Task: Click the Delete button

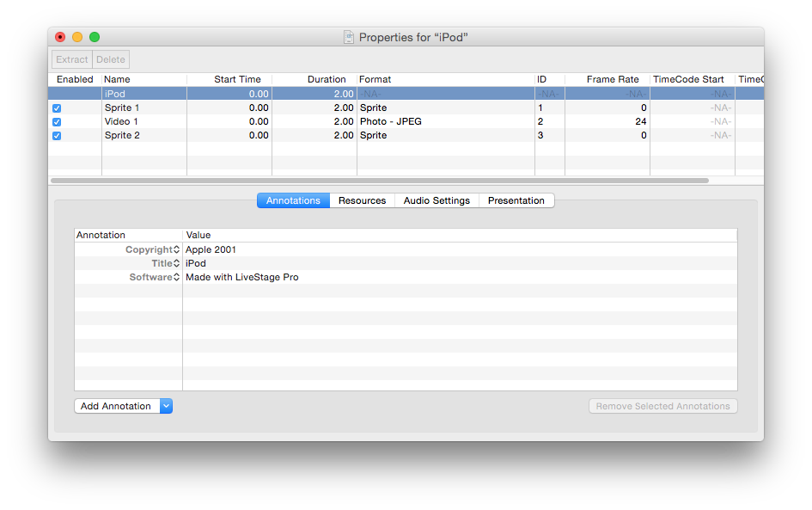Action: click(111, 59)
